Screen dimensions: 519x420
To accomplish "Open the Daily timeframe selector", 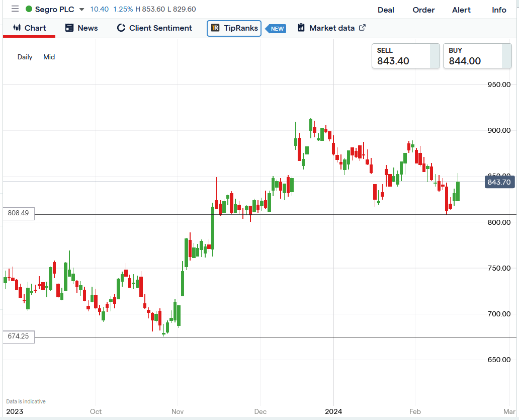I will [x=25, y=57].
